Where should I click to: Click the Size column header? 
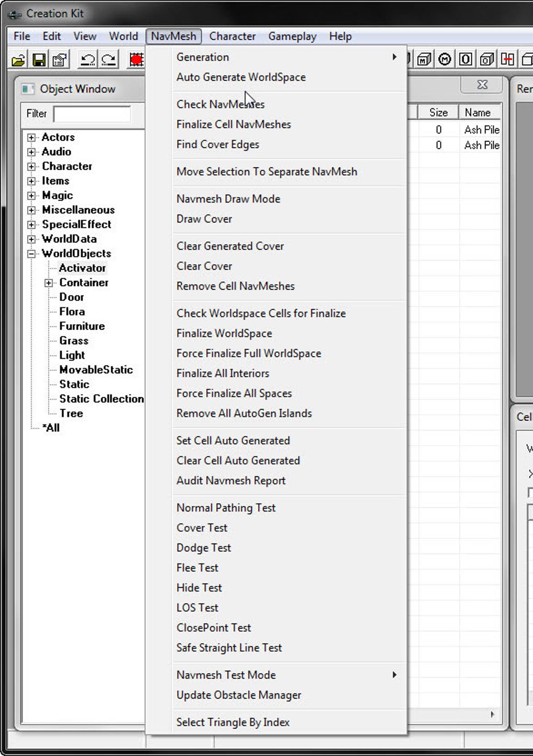click(438, 112)
